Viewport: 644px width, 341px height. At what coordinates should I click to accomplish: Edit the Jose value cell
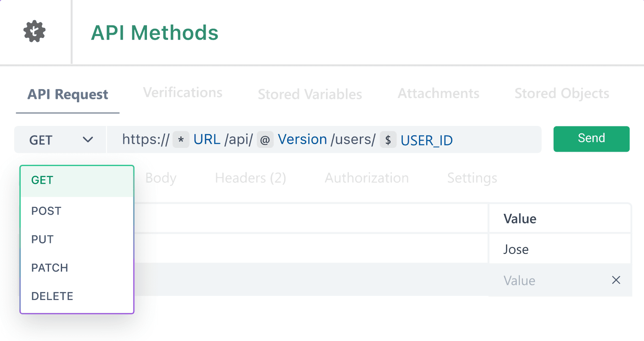(560, 249)
